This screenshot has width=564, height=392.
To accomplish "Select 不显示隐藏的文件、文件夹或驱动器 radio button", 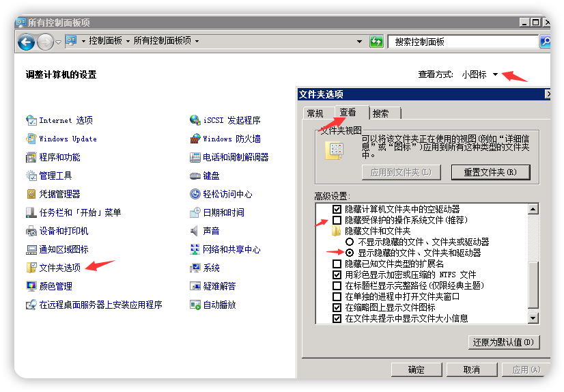I will tap(350, 242).
